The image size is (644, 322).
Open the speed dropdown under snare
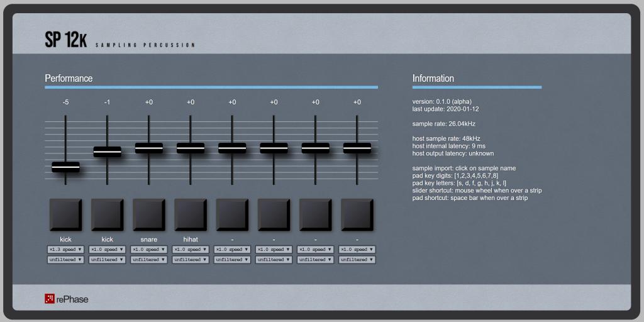[149, 249]
